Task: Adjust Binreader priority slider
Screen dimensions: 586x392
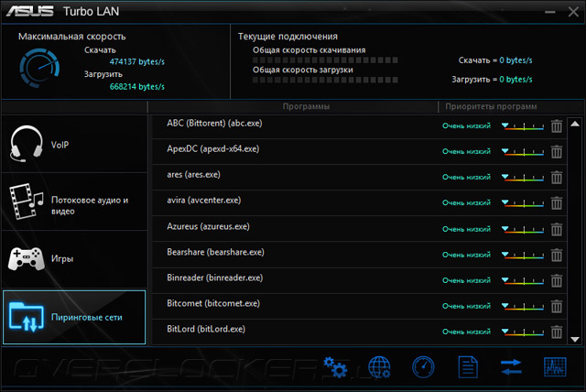Action: click(523, 280)
